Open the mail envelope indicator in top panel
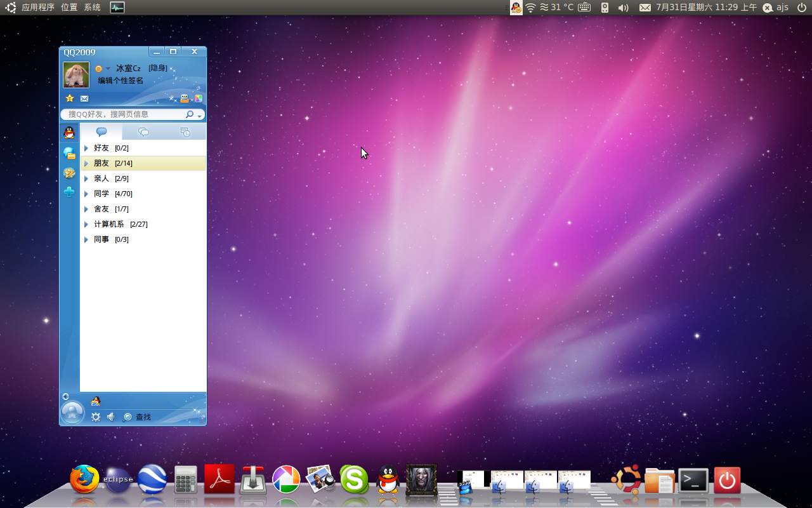 tap(645, 8)
